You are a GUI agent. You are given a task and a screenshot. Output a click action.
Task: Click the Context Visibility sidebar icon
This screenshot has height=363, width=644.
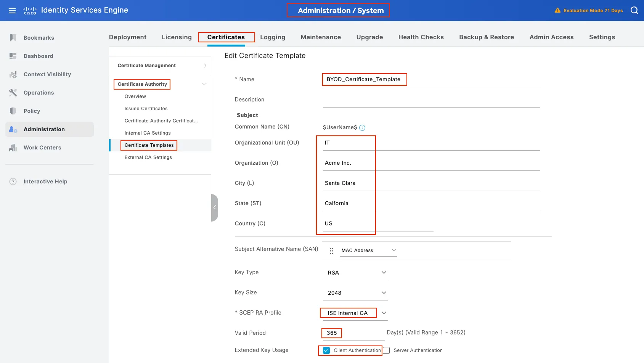13,74
